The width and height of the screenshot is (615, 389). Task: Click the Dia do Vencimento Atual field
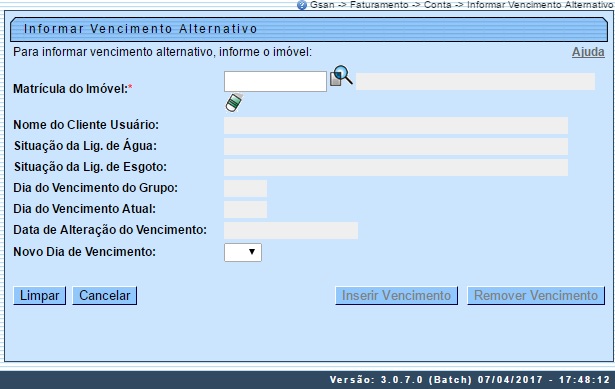(x=246, y=209)
